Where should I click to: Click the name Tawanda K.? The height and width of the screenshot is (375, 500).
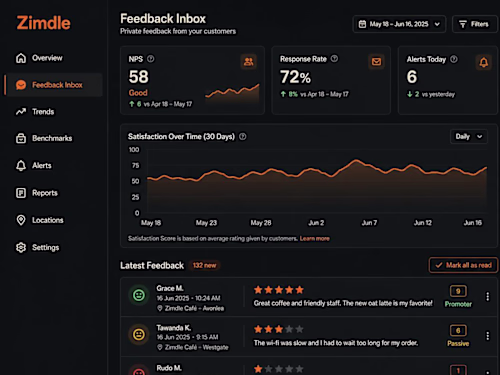tap(174, 328)
